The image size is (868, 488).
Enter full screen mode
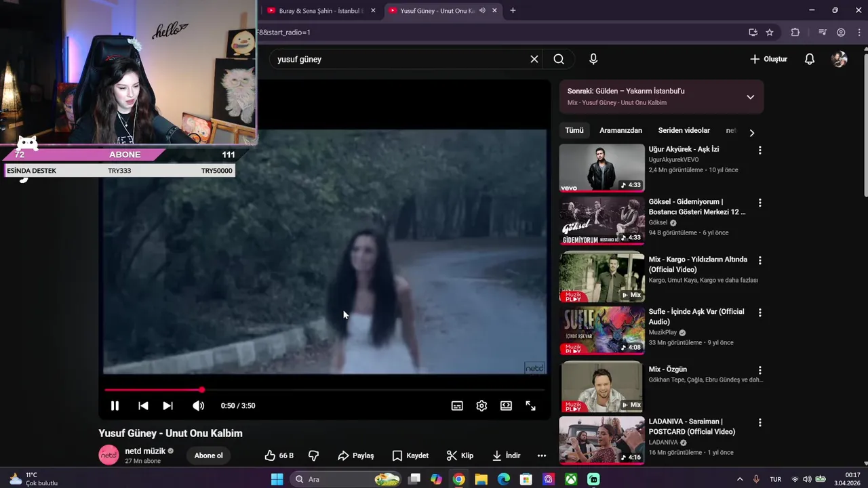(x=530, y=406)
